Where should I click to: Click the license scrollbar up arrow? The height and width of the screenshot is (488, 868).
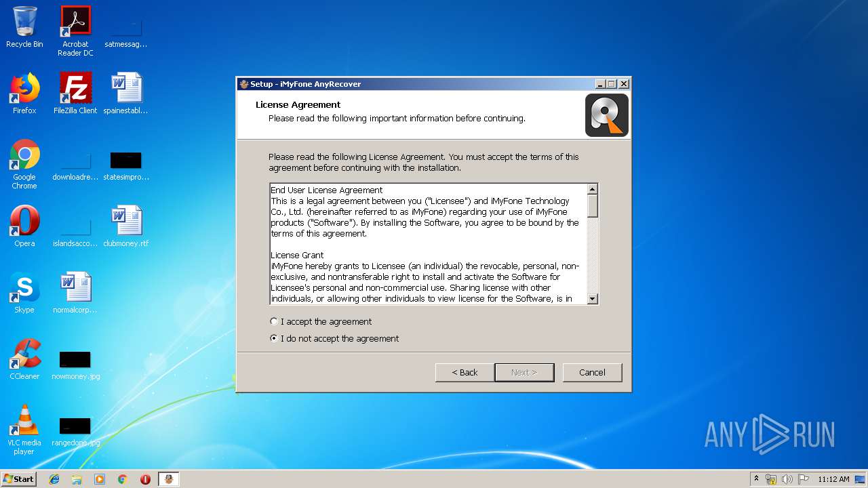coord(592,190)
